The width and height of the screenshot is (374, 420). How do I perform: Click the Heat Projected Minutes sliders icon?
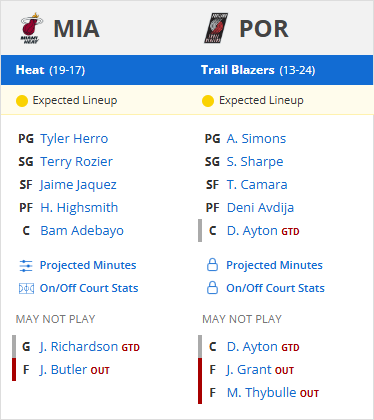pos(26,266)
